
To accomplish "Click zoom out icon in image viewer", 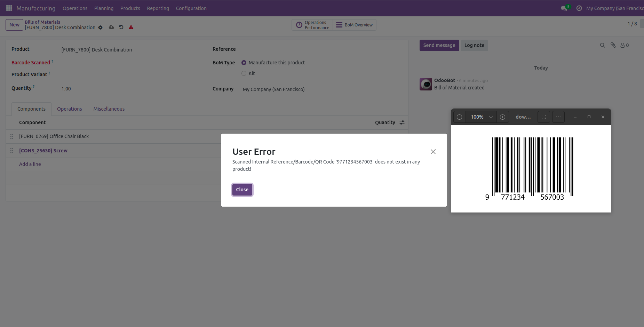I will coord(459,117).
